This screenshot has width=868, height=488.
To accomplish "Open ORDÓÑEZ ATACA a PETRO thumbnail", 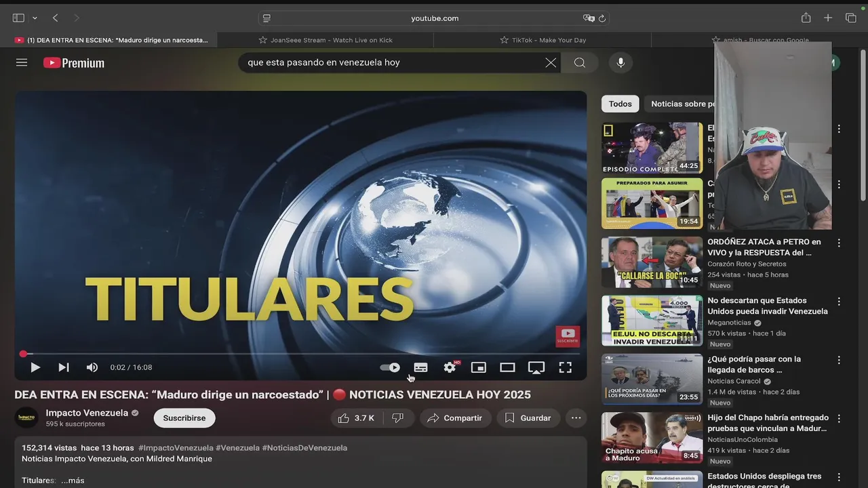I will tap(652, 262).
